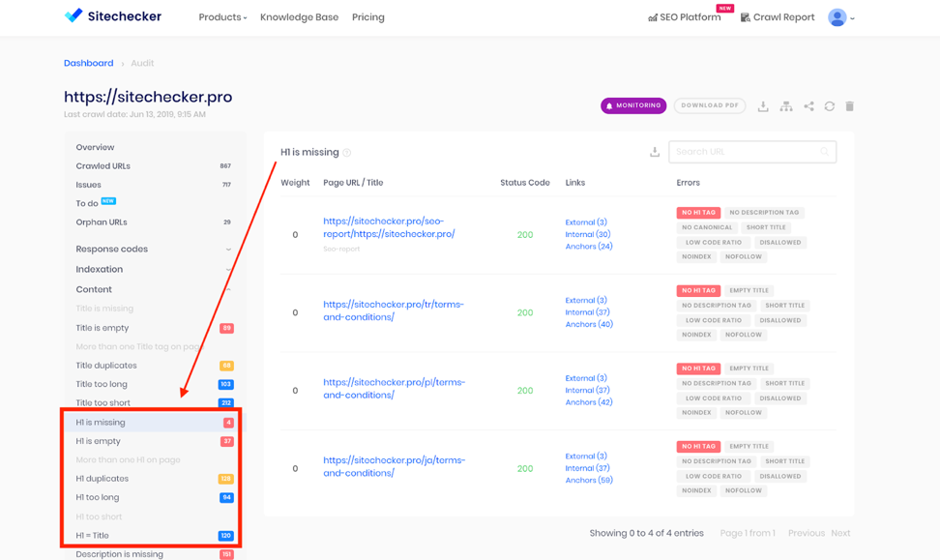940x560 pixels.
Task: Click NO CANONICAL error tag
Action: click(x=707, y=227)
